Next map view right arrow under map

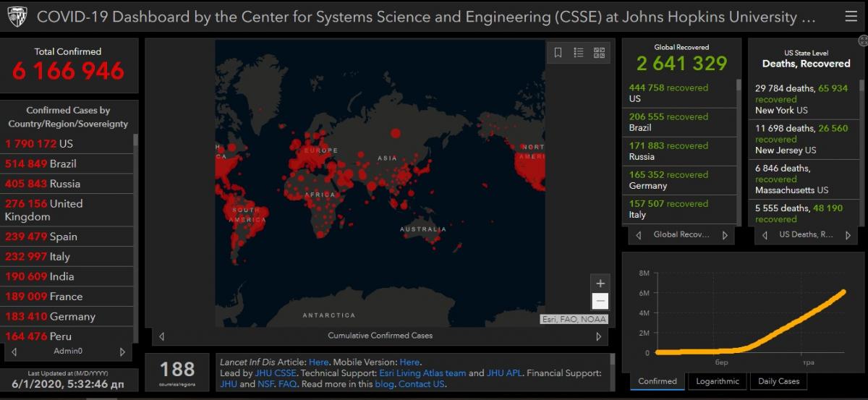(598, 336)
